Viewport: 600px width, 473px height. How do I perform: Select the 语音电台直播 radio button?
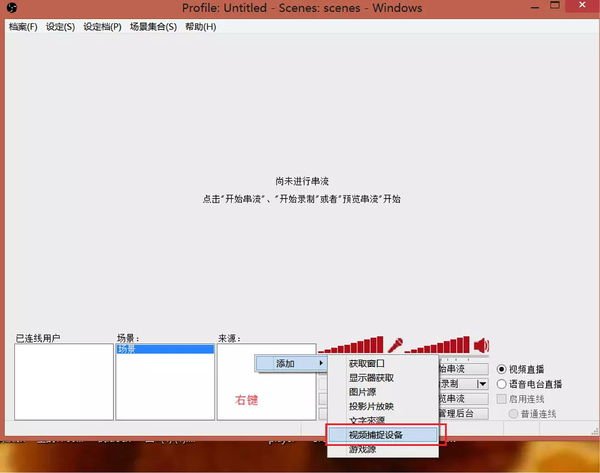[x=501, y=384]
